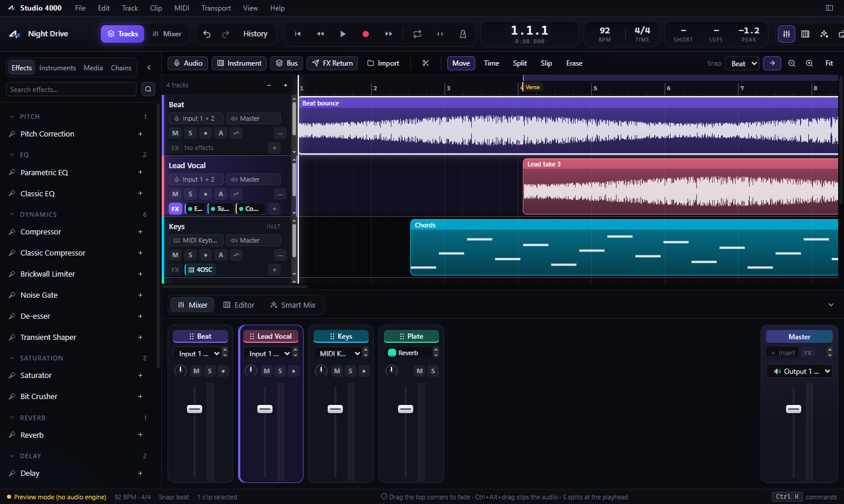Screen dimensions: 844x504
Task: Open the MIDI menu
Action: 182,8
